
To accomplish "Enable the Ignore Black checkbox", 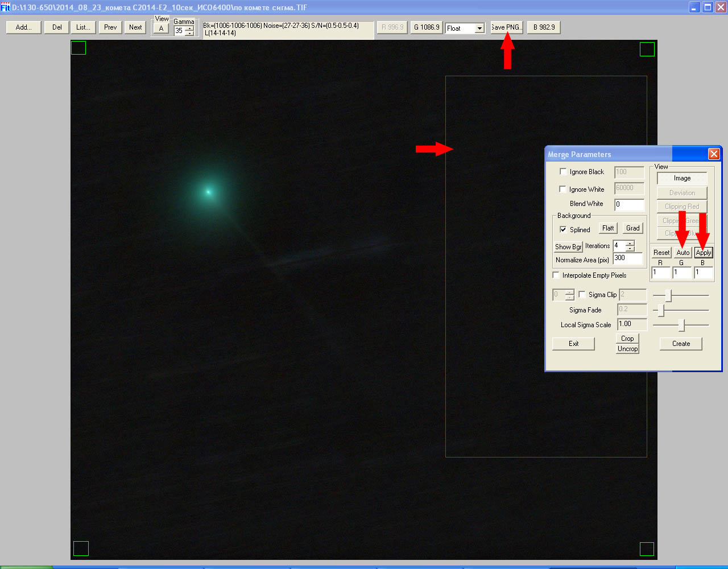I will coord(563,171).
